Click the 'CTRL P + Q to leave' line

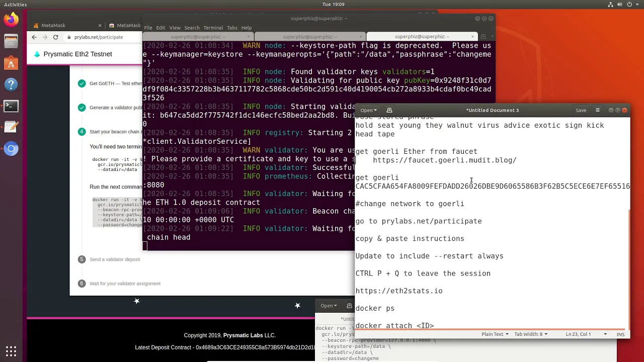pyautogui.click(x=423, y=274)
